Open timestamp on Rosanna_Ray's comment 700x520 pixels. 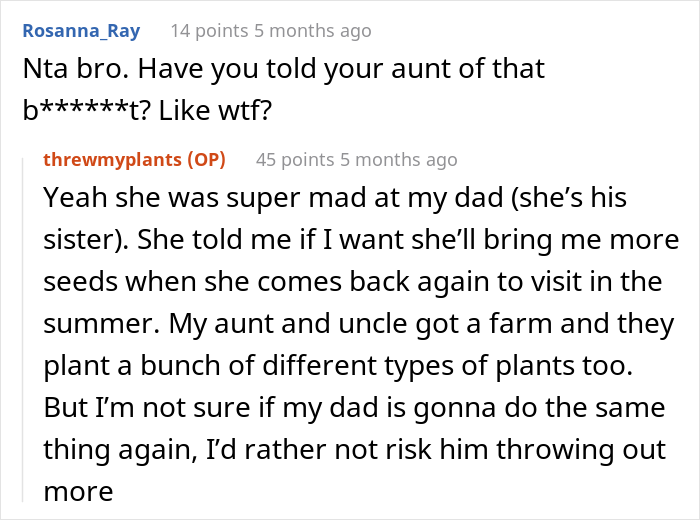tap(311, 30)
